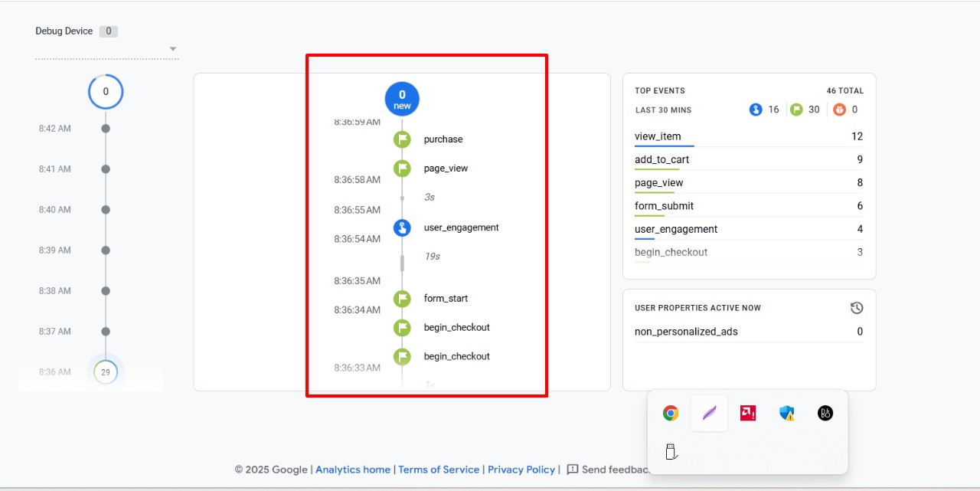Open the purchase event flag icon

[x=402, y=139]
